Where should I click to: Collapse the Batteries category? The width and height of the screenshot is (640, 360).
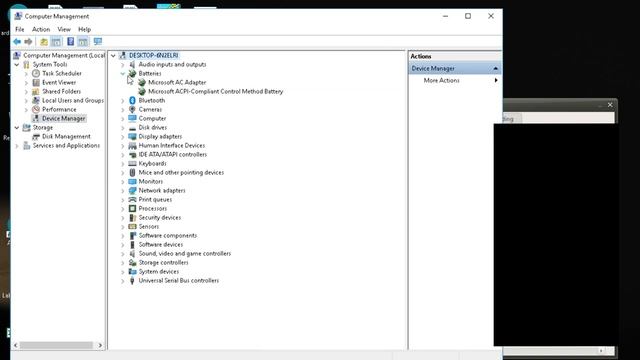click(122, 73)
